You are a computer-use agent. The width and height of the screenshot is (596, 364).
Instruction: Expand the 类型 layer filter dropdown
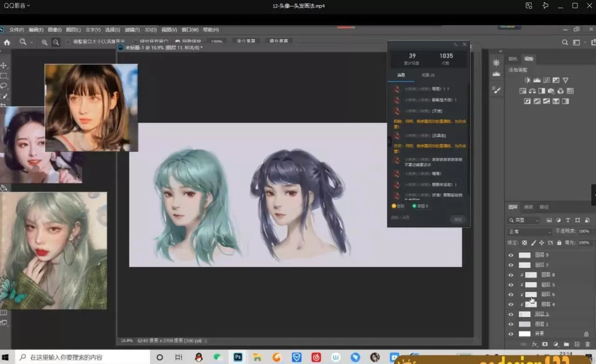pyautogui.click(x=524, y=220)
